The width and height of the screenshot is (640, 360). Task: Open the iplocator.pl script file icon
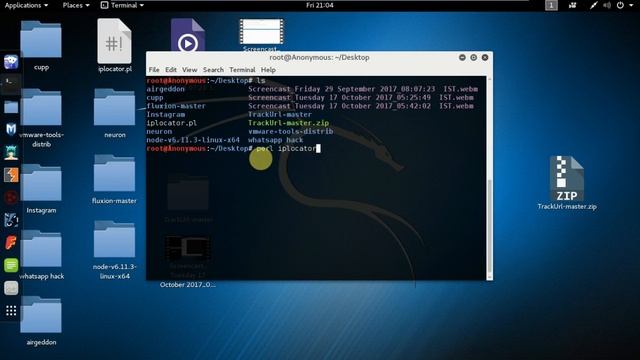click(x=115, y=42)
